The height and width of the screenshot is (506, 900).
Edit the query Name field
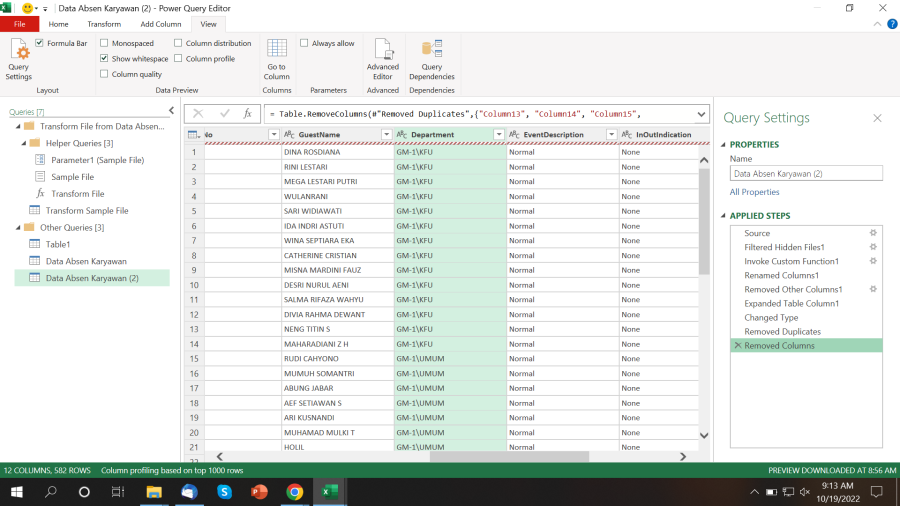tap(806, 173)
